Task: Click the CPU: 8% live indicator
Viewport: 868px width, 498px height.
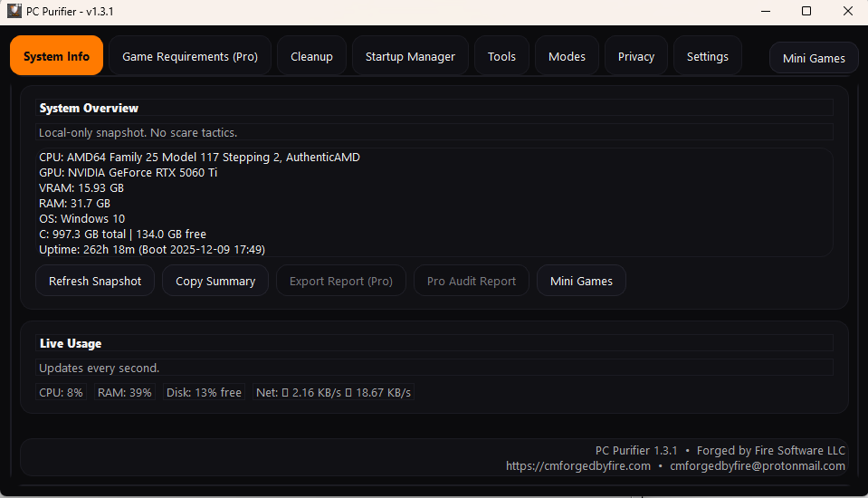Action: point(61,392)
